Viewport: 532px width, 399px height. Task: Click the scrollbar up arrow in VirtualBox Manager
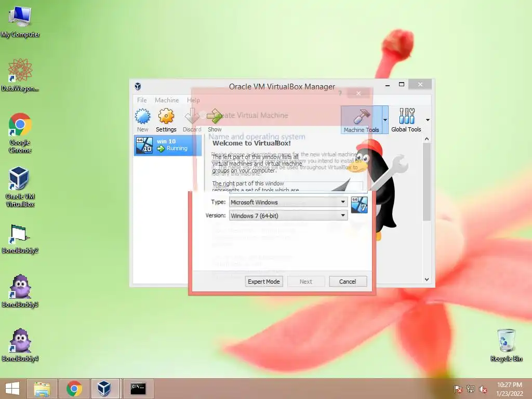click(x=427, y=139)
